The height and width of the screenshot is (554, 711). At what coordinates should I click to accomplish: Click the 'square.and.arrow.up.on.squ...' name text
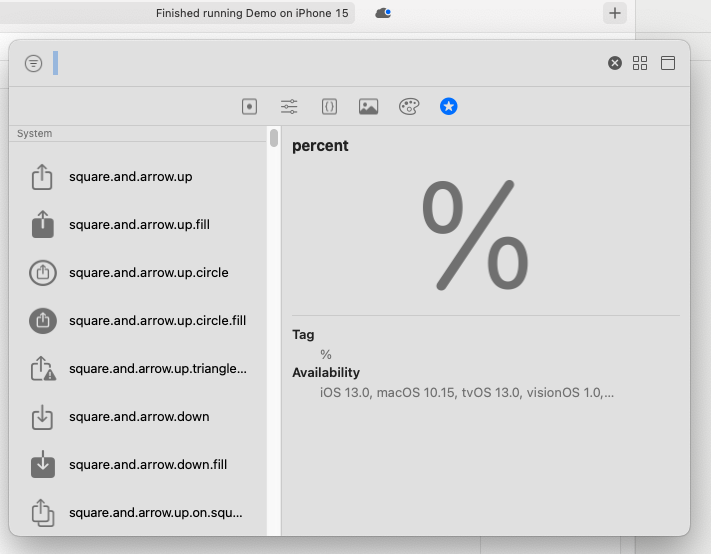pyautogui.click(x=156, y=513)
